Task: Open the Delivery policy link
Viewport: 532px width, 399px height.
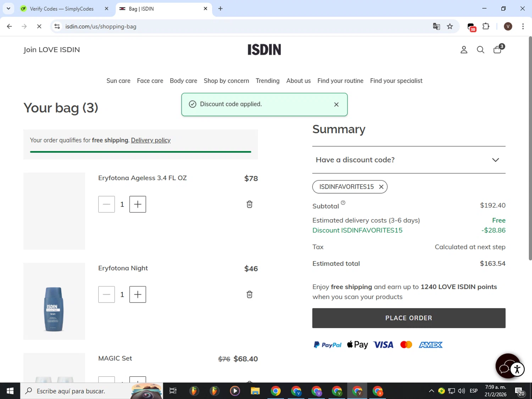Action: (151, 140)
